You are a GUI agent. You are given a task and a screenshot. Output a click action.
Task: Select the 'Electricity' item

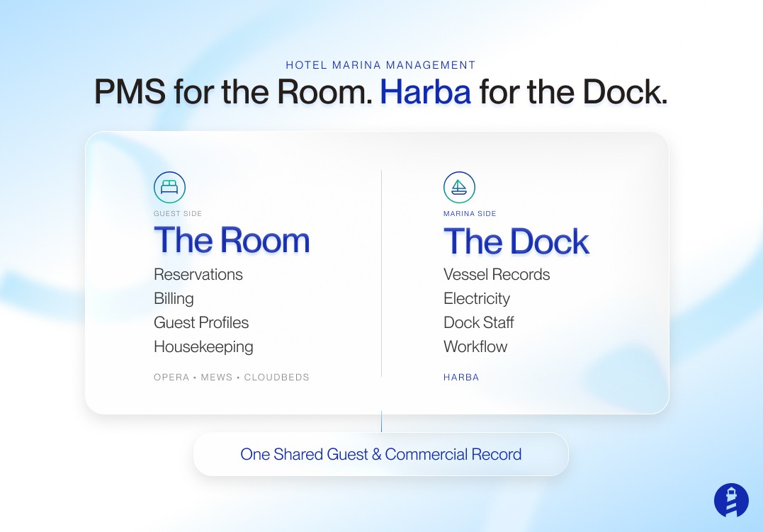coord(476,298)
